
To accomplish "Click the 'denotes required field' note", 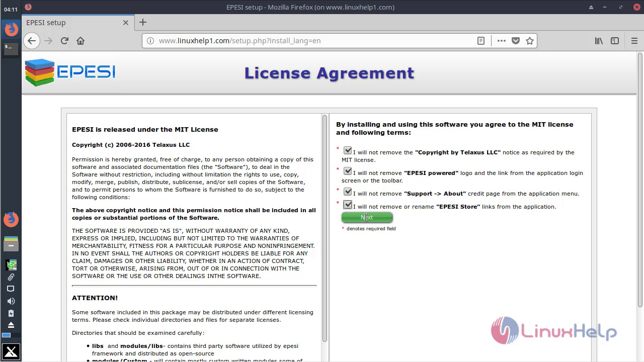I will [x=371, y=229].
